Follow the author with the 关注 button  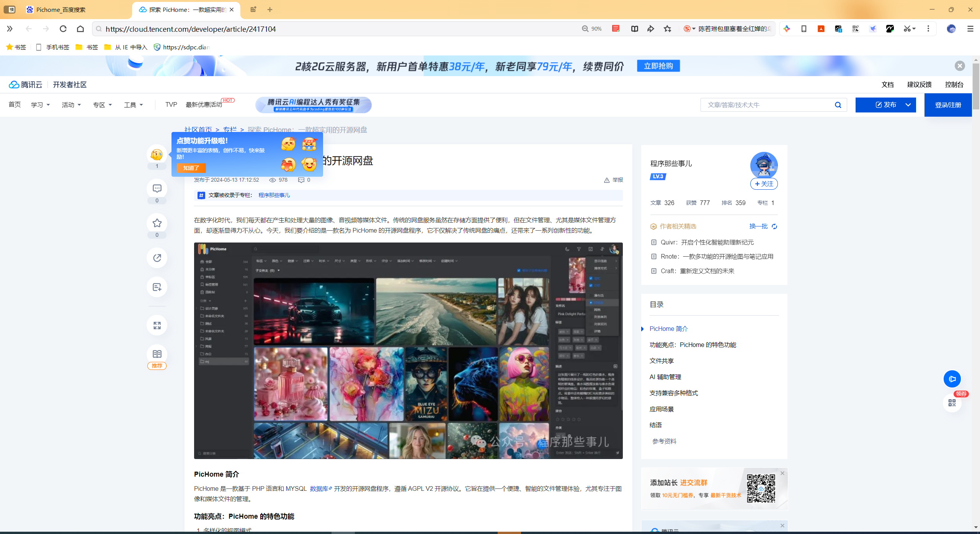[764, 184]
